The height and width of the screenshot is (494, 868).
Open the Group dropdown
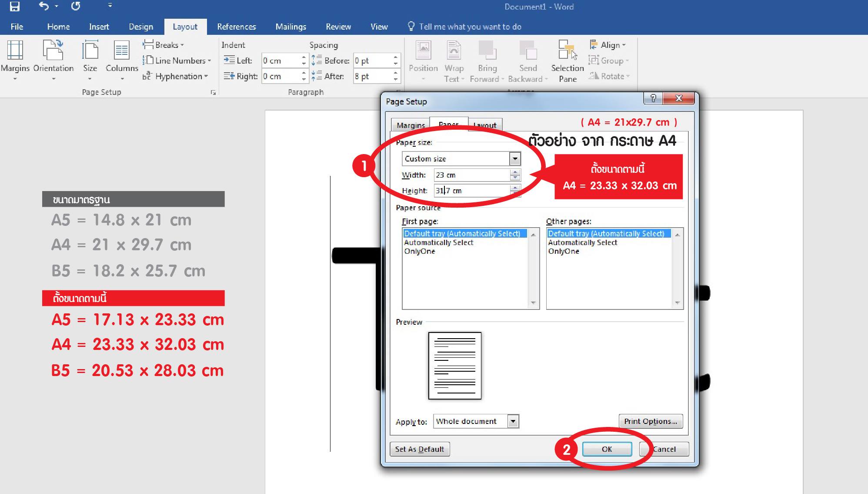click(609, 60)
